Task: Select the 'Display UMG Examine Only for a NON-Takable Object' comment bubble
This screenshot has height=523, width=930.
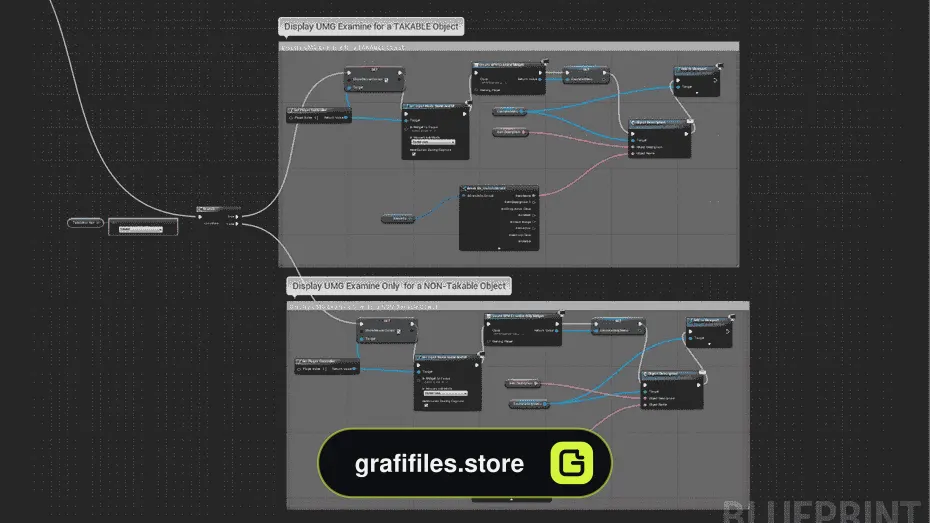Action: [399, 286]
